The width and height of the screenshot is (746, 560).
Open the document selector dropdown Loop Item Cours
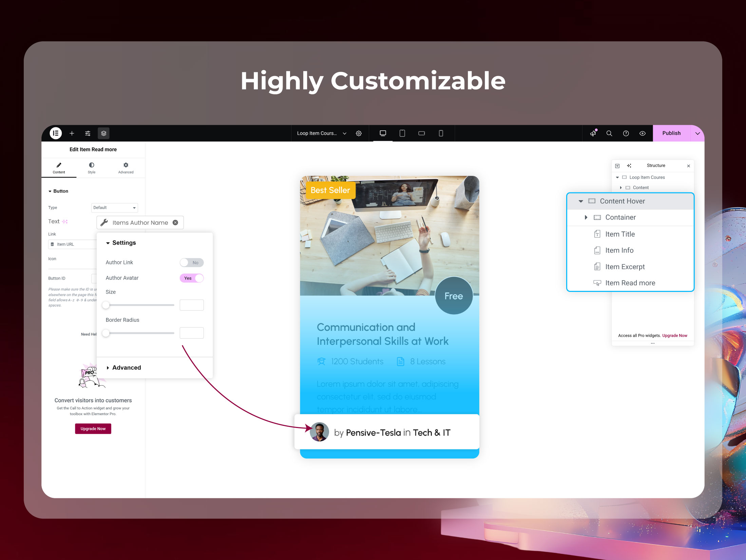(x=321, y=133)
